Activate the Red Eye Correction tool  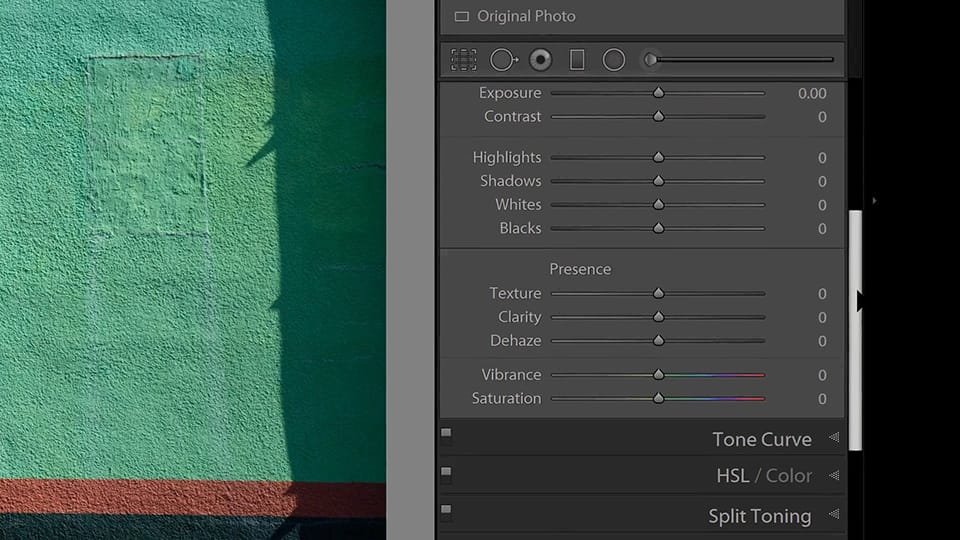point(541,60)
